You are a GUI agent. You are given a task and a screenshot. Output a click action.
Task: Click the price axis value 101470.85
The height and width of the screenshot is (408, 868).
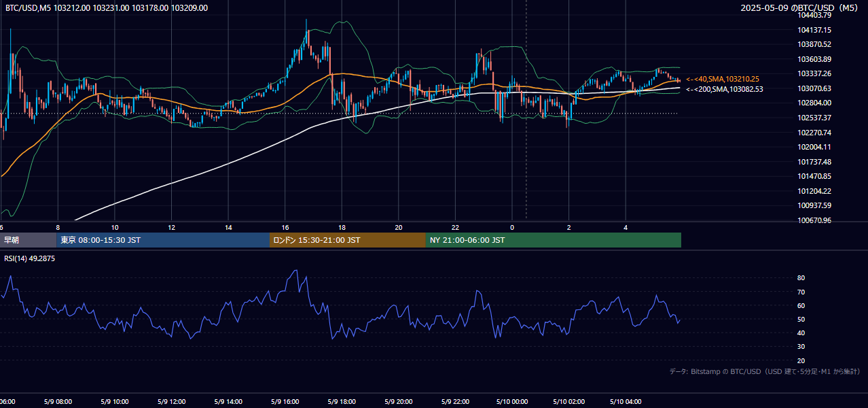[816, 176]
